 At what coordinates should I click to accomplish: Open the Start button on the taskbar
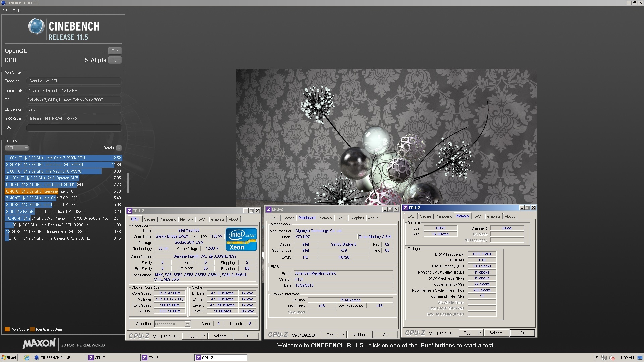9,358
